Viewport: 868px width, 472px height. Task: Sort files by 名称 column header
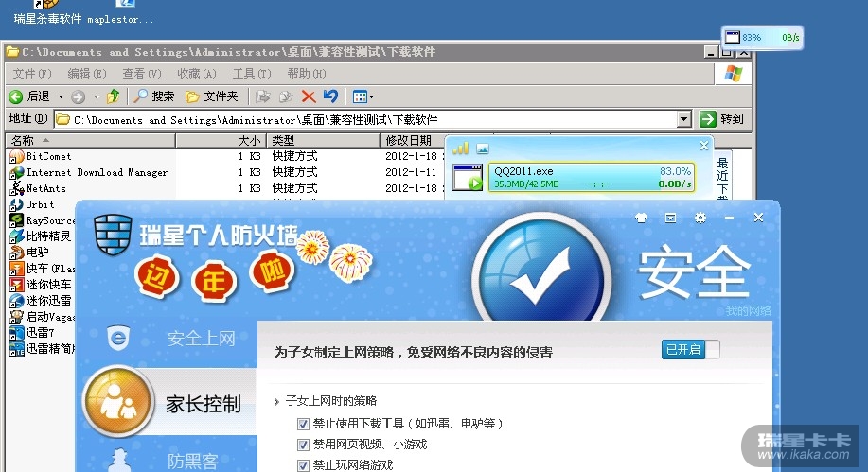91,141
